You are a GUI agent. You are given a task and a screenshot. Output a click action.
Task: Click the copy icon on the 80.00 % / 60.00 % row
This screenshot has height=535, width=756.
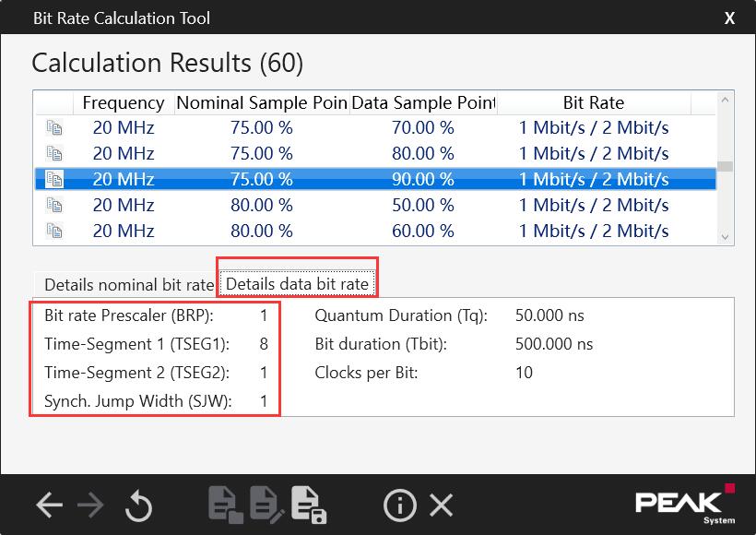(54, 231)
